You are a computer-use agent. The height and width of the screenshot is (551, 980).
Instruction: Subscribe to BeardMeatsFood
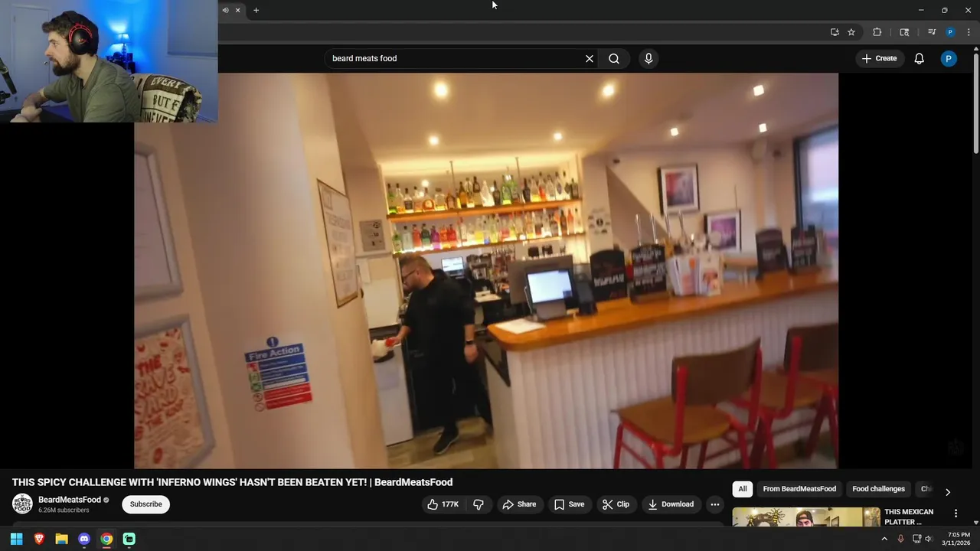(145, 504)
